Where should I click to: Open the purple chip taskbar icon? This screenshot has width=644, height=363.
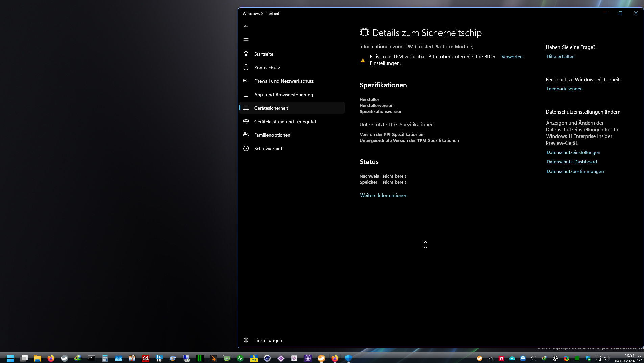[x=308, y=358]
